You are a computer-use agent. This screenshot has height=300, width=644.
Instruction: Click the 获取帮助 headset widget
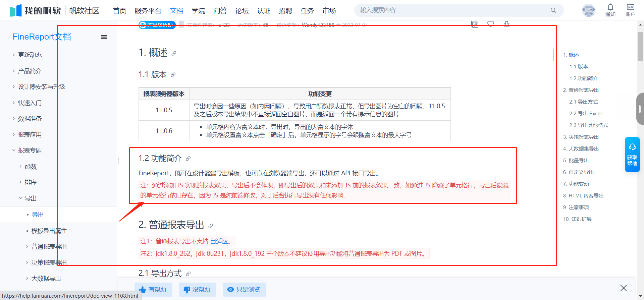point(632,155)
